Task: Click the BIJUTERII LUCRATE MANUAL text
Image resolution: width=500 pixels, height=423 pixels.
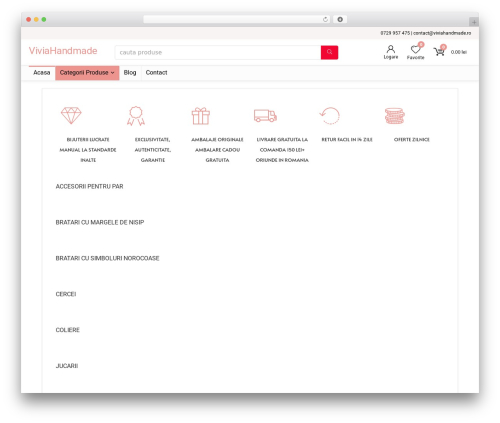Action: tap(88, 150)
